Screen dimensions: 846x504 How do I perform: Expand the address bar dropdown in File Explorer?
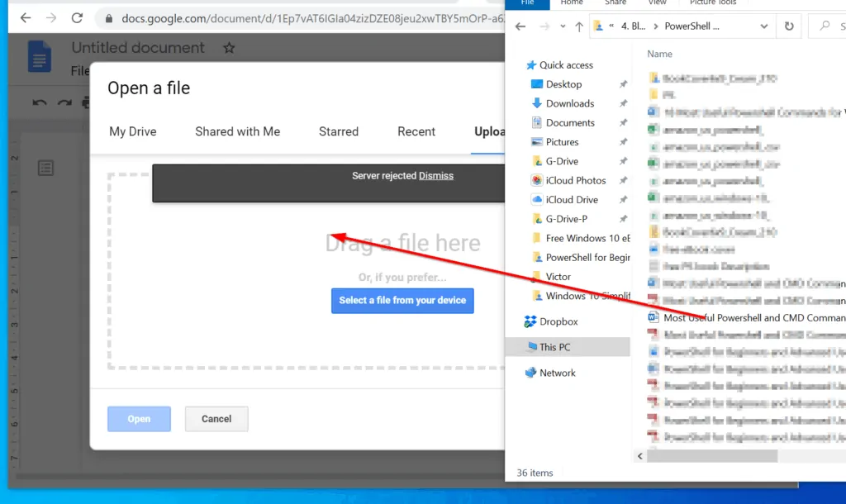(764, 26)
